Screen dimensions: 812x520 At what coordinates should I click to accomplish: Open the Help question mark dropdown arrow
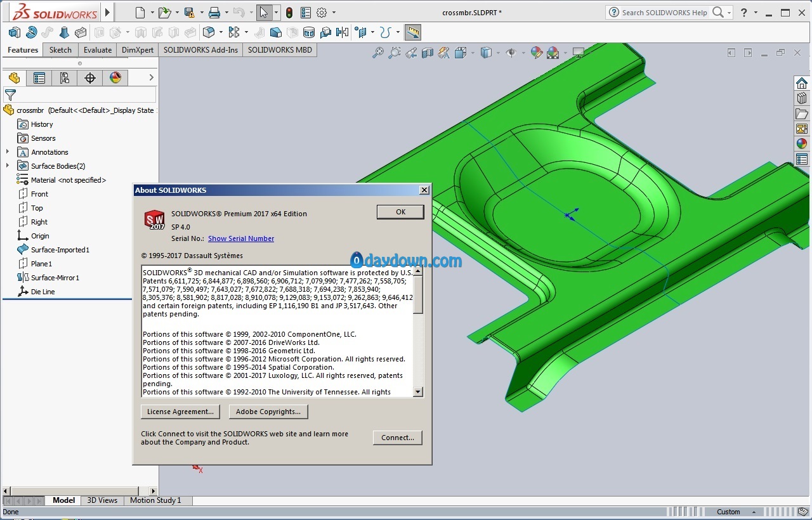[755, 13]
